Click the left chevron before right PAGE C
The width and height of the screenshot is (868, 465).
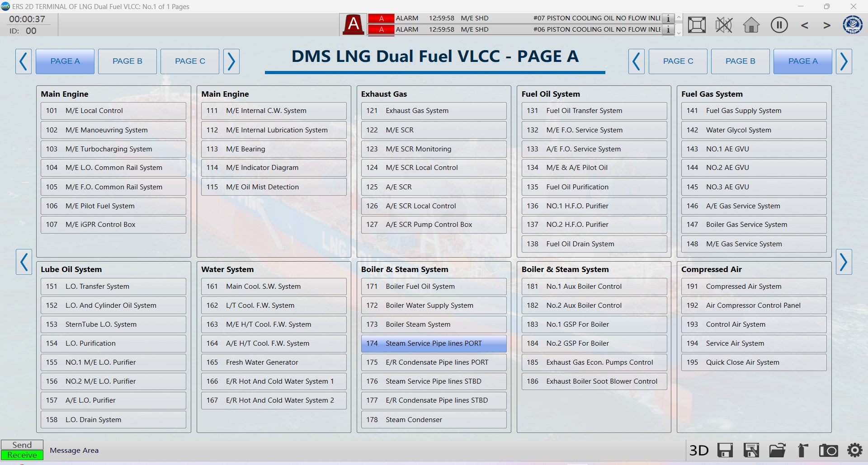[x=637, y=61]
